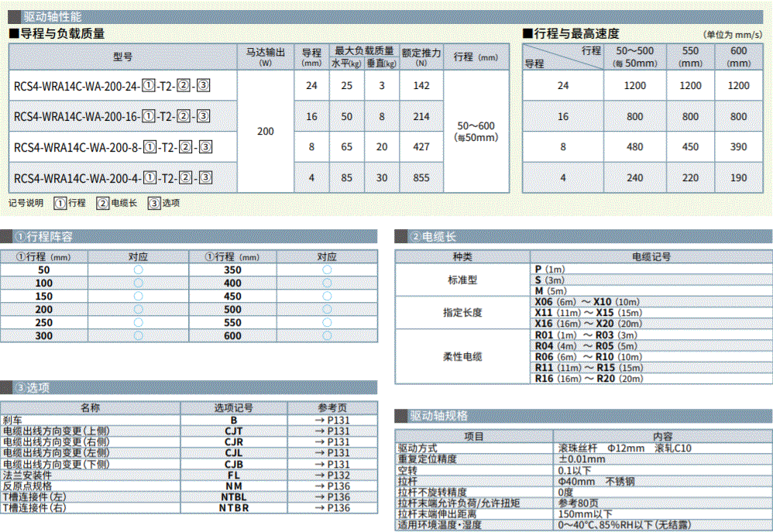Click cable code P (1m)

click(x=550, y=269)
